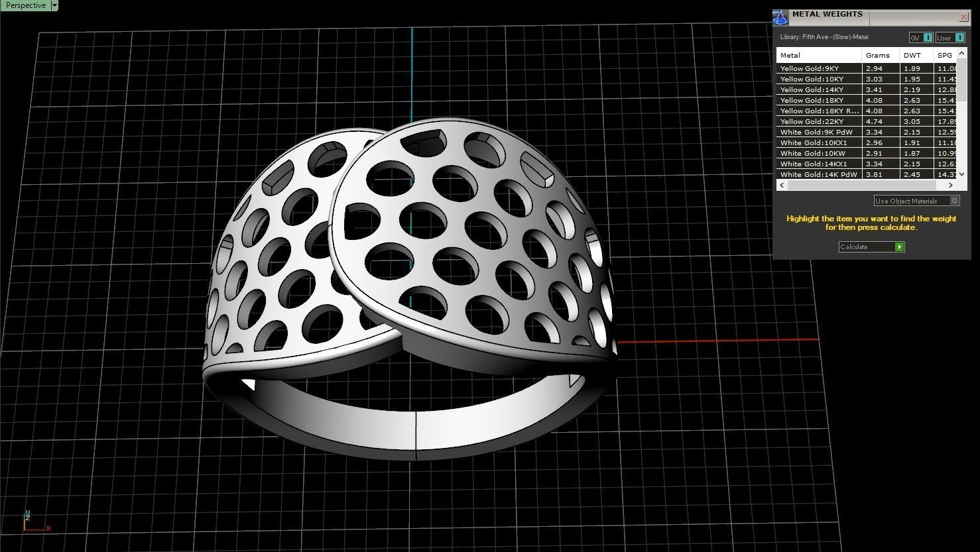Click the horizontal scroll-right arrow
This screenshot has width=980, height=552.
coord(950,185)
